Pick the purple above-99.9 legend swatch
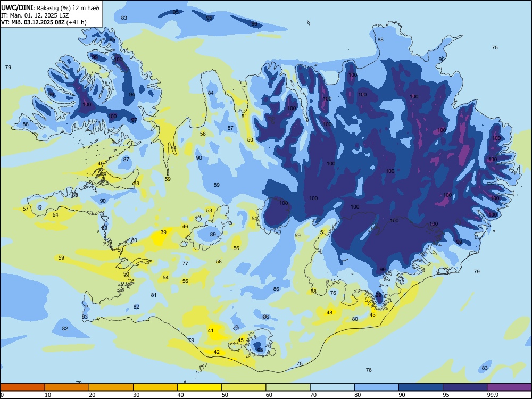Image resolution: width=532 pixels, height=399 pixels. 509,387
